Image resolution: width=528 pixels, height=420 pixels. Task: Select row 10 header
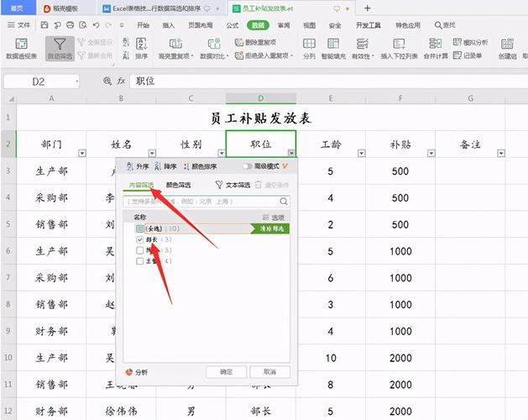click(8, 358)
